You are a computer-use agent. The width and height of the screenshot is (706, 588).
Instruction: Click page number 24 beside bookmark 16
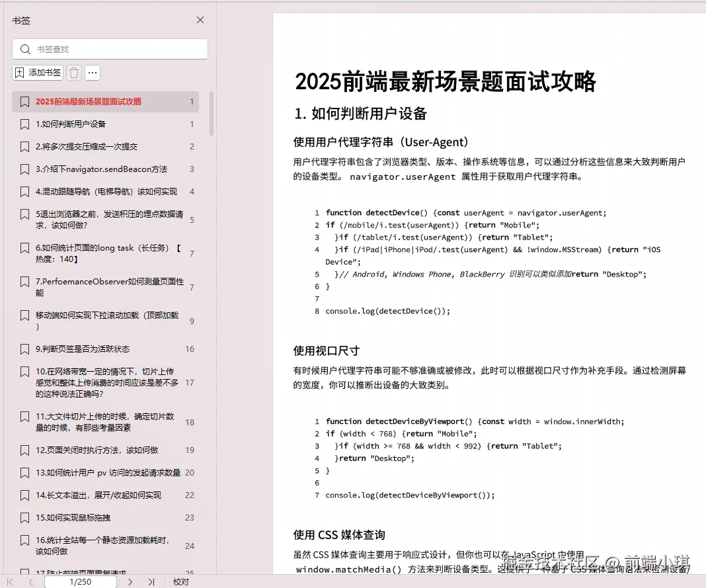pos(190,546)
